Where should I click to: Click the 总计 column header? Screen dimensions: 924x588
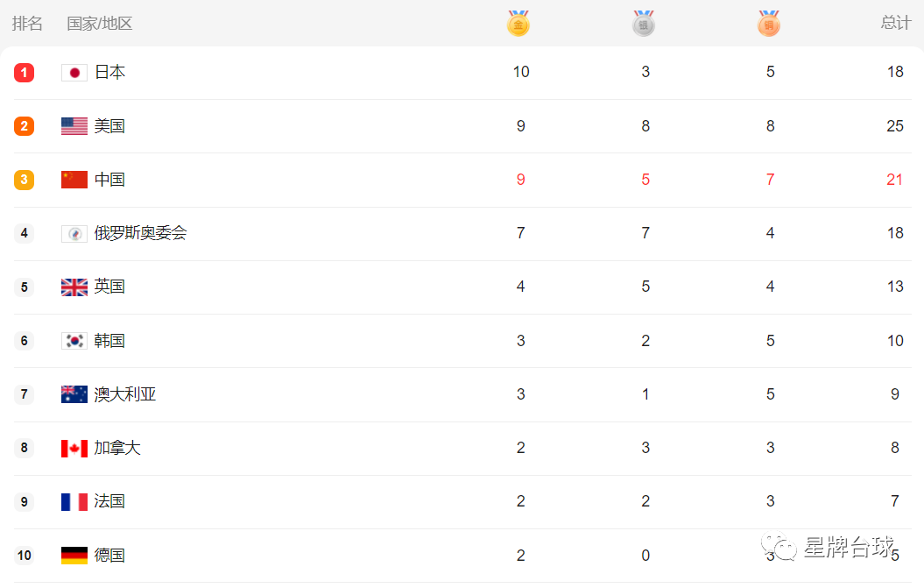pos(896,23)
